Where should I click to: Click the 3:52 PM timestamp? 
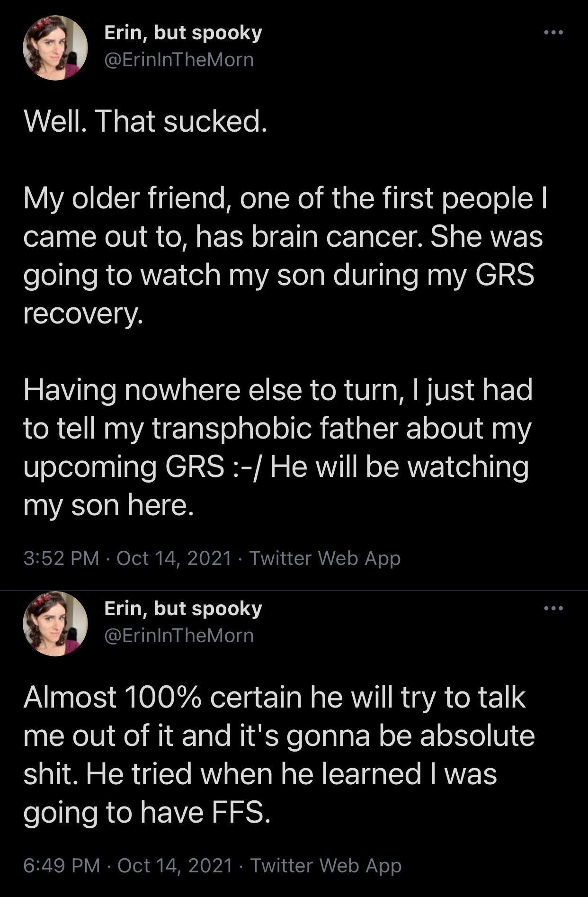61,558
